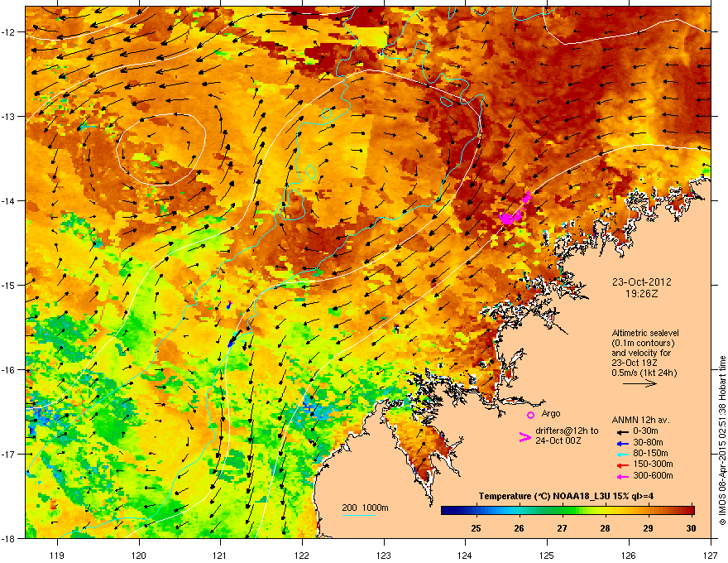Click the magenta drifters arrowhead legend symbol
Screen dimensions: 728x563
coord(524,437)
